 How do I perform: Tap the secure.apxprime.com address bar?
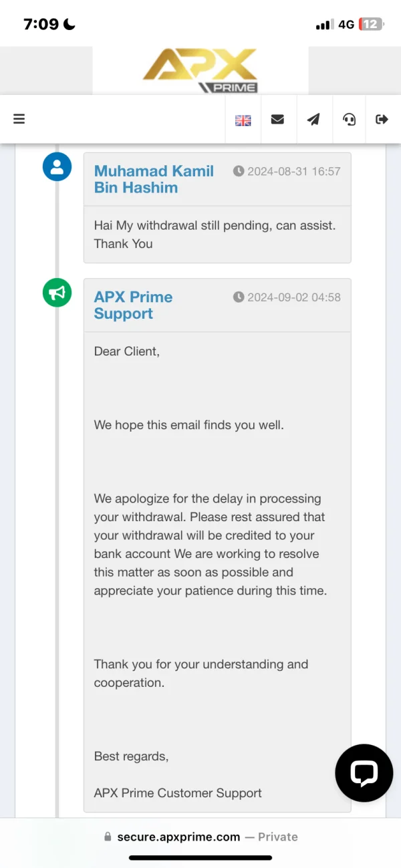tap(200, 837)
